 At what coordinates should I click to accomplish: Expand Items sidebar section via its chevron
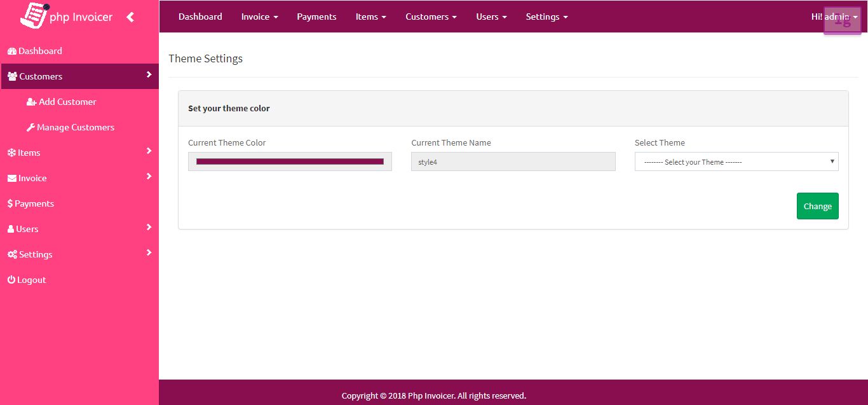tap(149, 151)
